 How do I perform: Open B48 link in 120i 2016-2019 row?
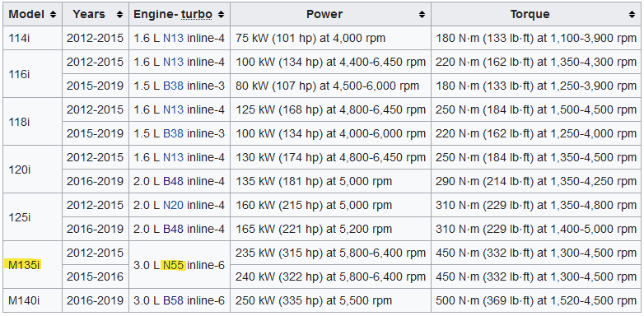click(173, 181)
